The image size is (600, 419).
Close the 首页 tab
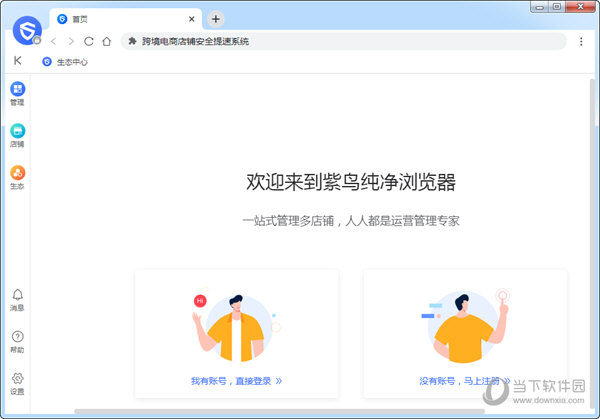(192, 19)
